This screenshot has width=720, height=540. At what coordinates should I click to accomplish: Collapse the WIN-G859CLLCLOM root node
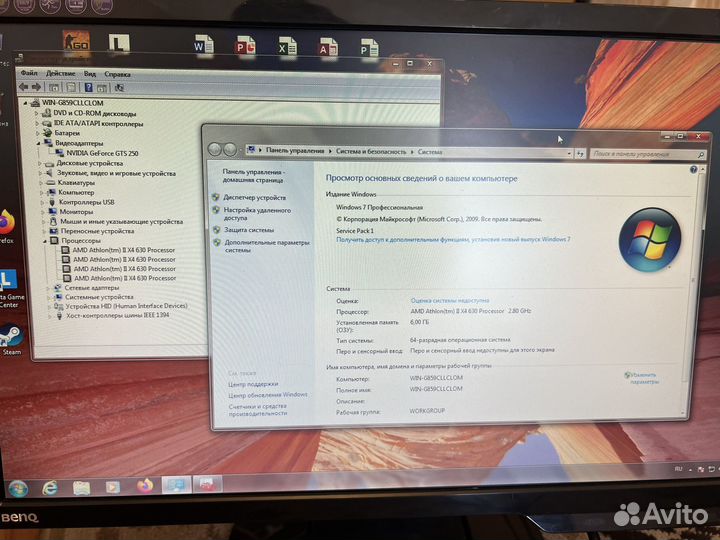click(x=26, y=103)
